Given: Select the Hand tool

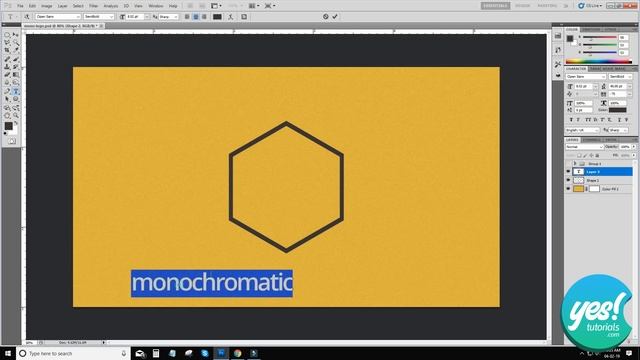Looking at the screenshot, I should [7, 116].
